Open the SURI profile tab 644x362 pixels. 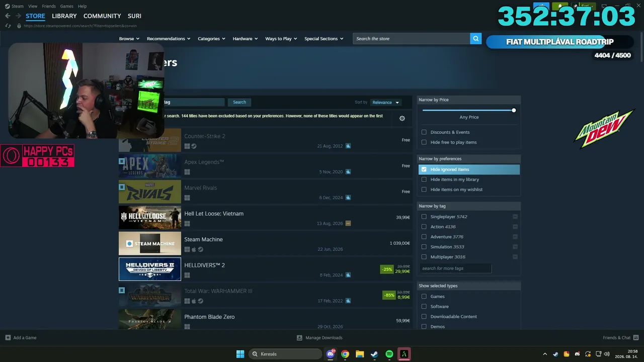pos(134,16)
